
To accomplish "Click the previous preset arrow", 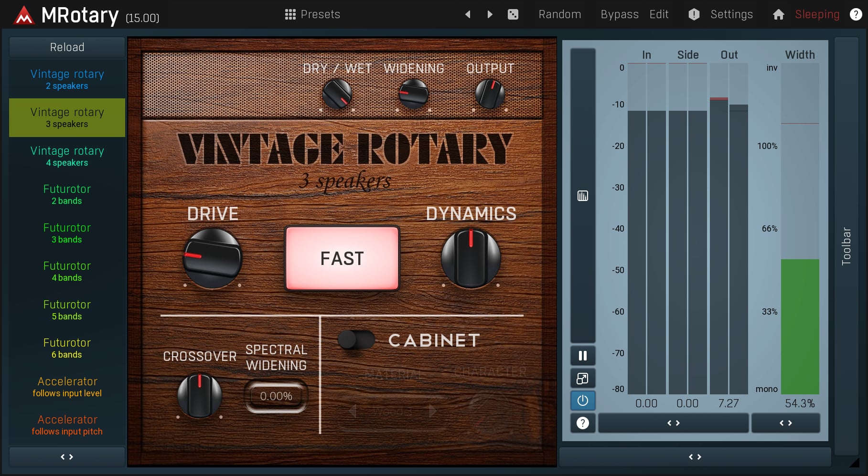I will tap(468, 14).
